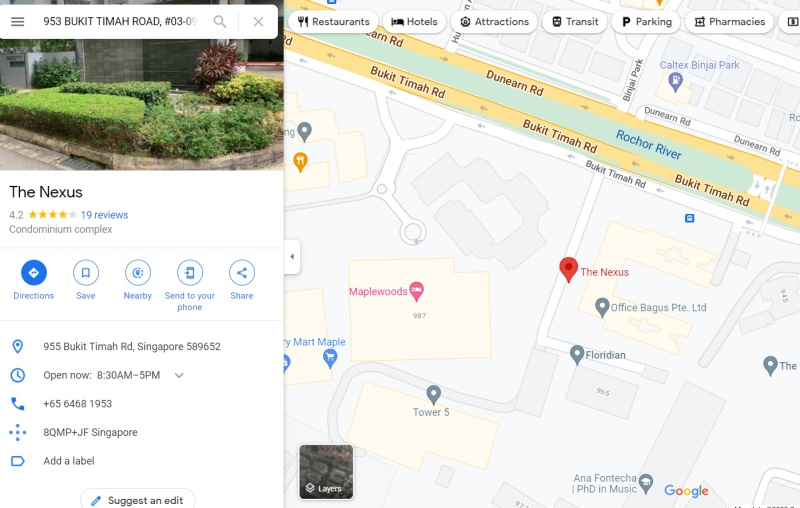
Task: Click the address search input field
Action: [x=120, y=22]
